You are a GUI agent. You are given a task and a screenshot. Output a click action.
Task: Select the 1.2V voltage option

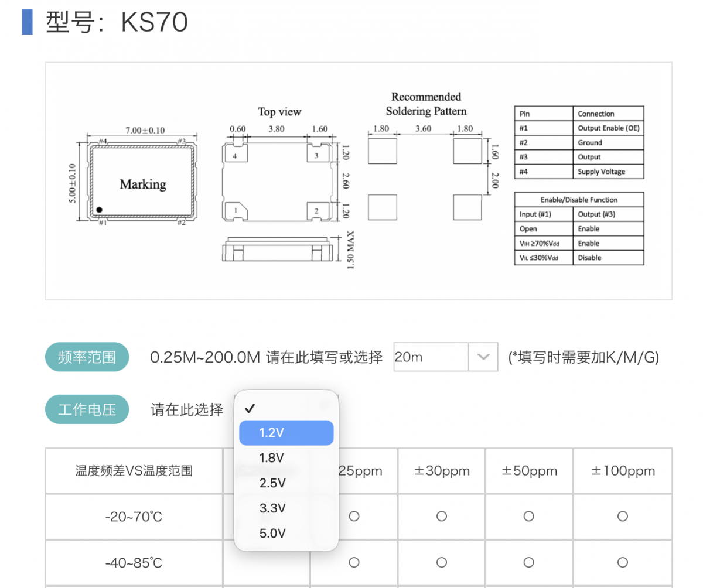286,433
